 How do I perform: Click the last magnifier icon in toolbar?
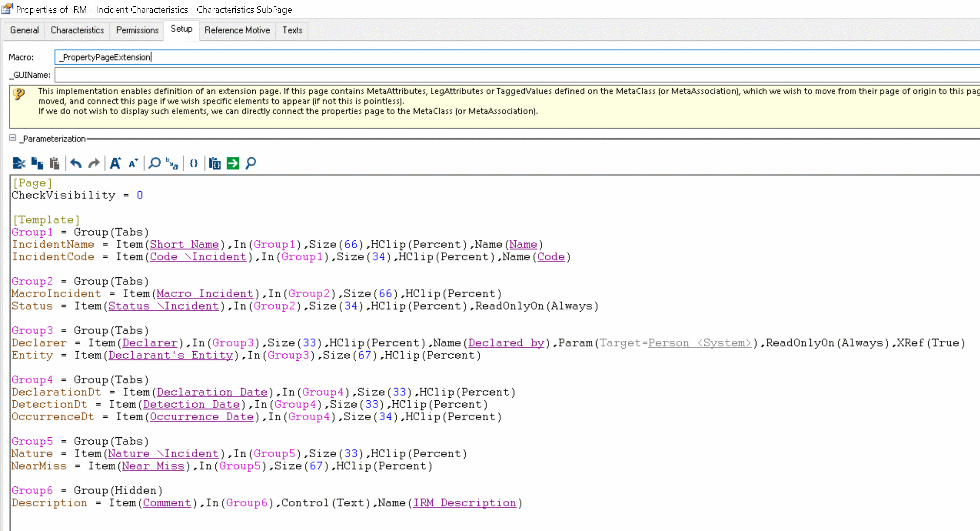(x=251, y=164)
